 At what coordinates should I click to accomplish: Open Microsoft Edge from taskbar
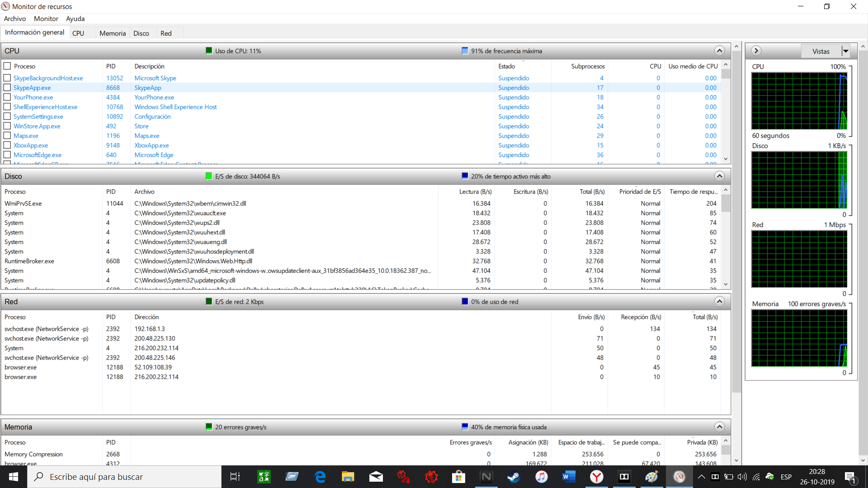click(320, 477)
